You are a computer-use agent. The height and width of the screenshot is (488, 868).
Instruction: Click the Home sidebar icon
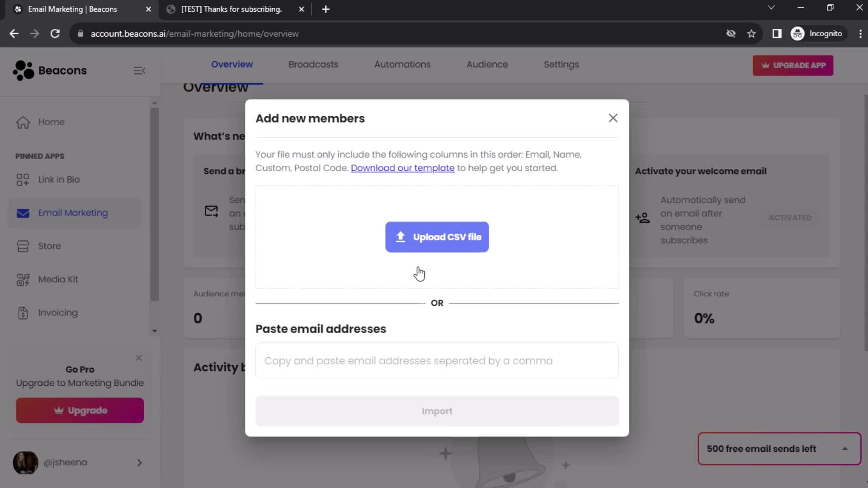pyautogui.click(x=22, y=122)
